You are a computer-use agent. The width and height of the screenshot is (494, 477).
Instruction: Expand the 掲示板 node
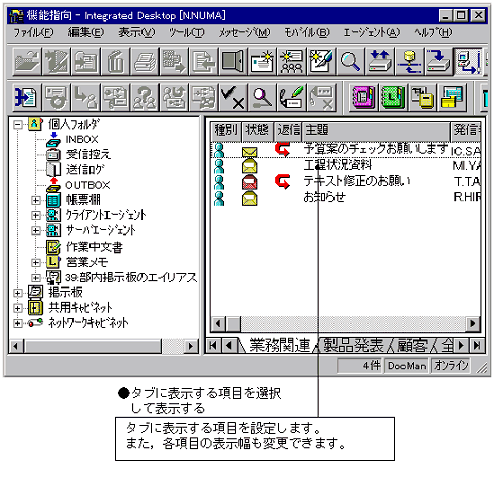(x=18, y=293)
